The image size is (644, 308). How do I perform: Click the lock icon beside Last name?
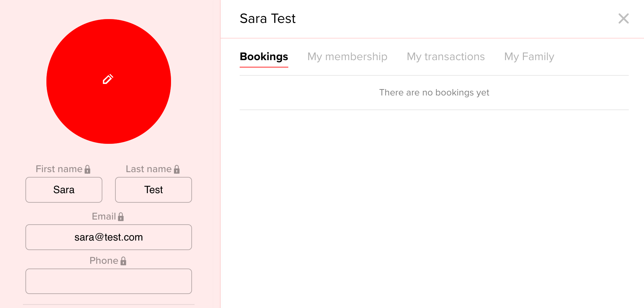click(177, 169)
